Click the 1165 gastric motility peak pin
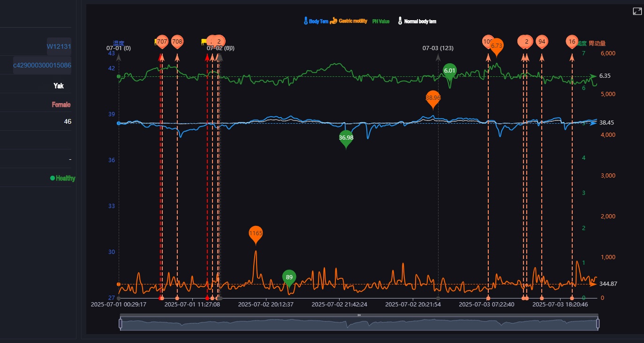This screenshot has height=343, width=644. click(x=256, y=233)
